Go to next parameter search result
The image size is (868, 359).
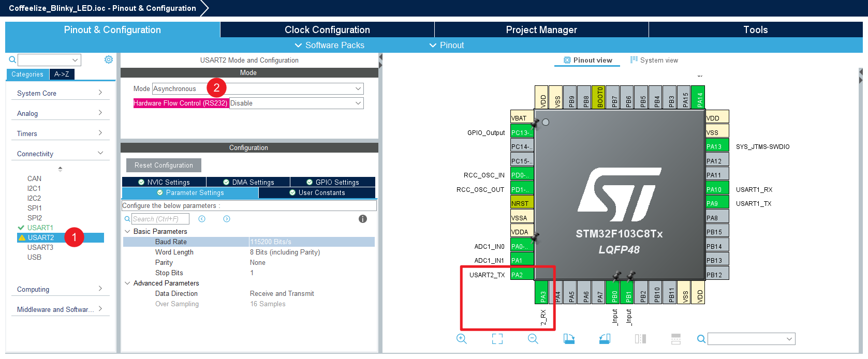(x=227, y=219)
